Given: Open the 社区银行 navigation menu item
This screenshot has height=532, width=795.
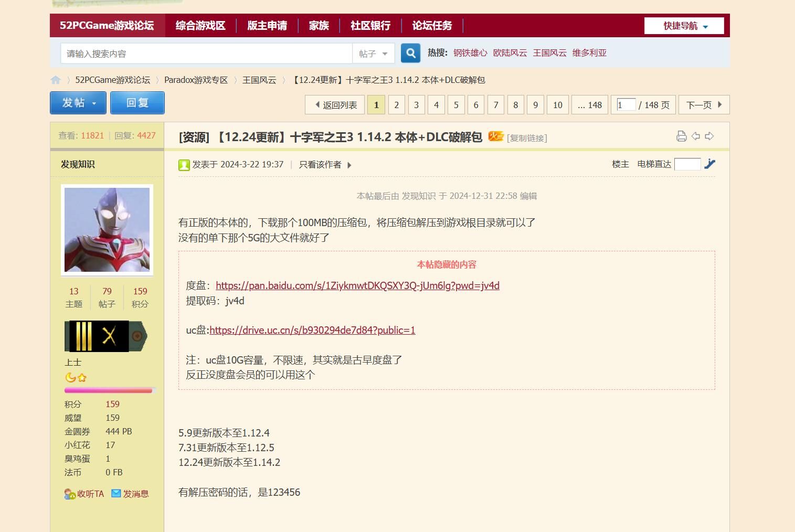Looking at the screenshot, I should tap(370, 26).
